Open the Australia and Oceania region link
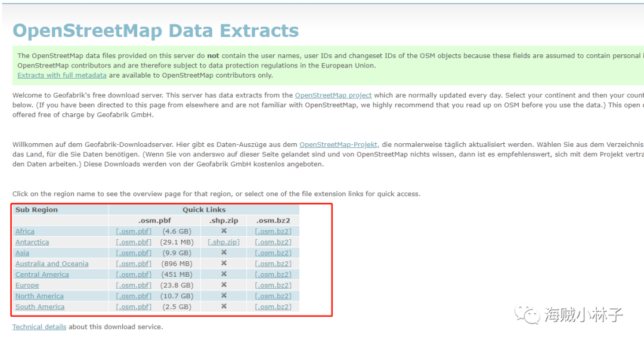Viewport: 644px width, 343px height. click(52, 263)
